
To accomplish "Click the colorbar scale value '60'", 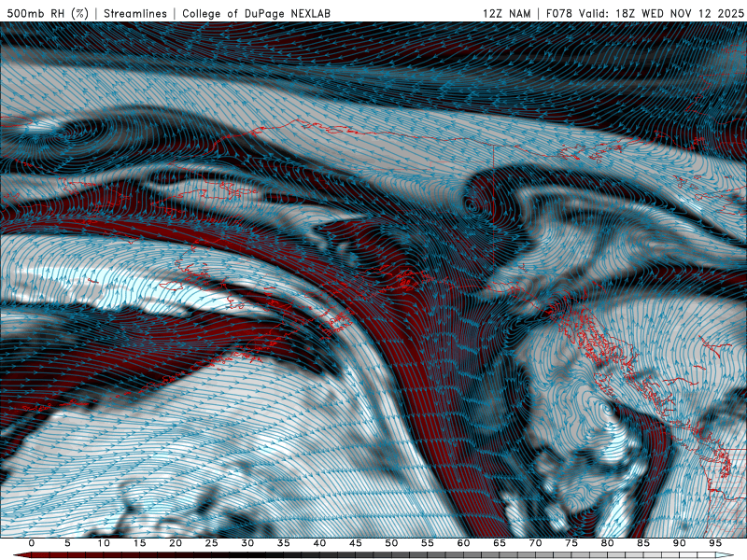I will coord(463,543).
